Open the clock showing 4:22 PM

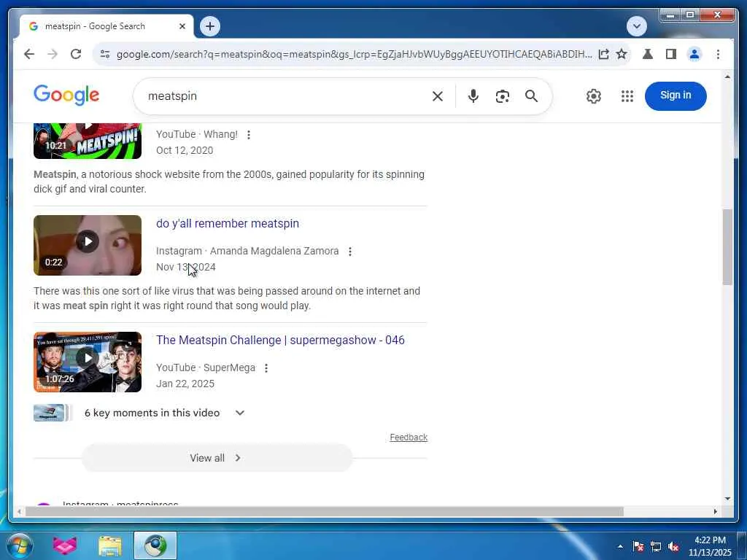[x=710, y=546]
